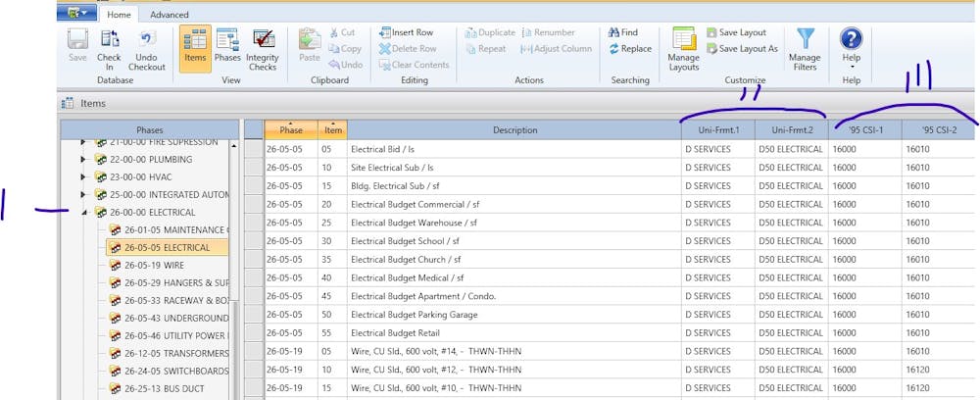The height and width of the screenshot is (400, 980).
Task: Sort by the Description column header
Action: pyautogui.click(x=514, y=130)
